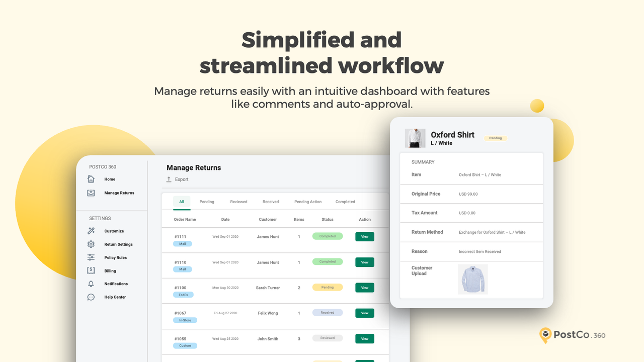Click order number #1100
Viewport: 644px width, 362px height.
pos(180,288)
